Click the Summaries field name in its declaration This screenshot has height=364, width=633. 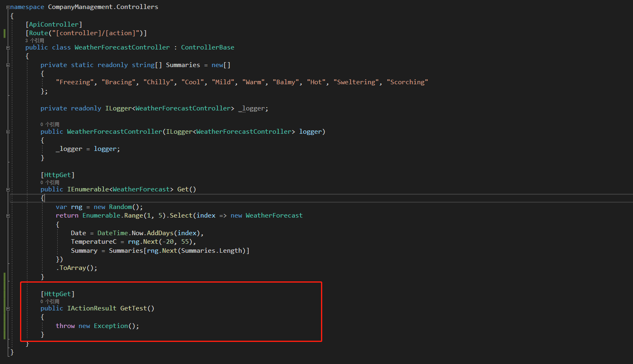(x=183, y=65)
